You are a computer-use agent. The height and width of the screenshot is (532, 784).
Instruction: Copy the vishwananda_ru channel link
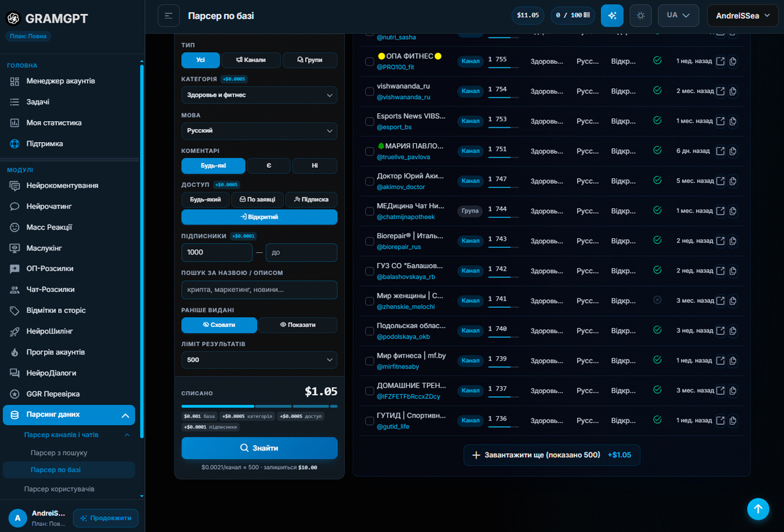(x=733, y=91)
